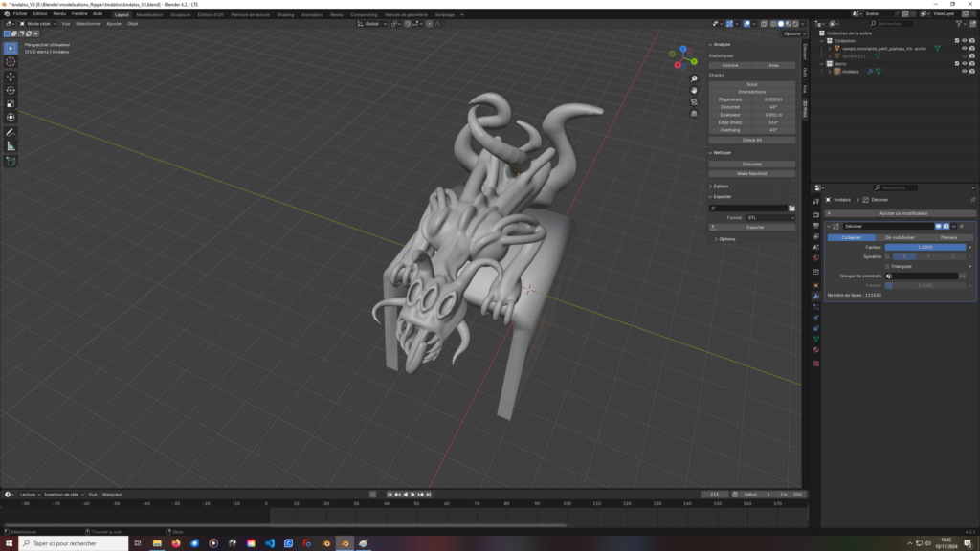Open Firefox from the Windows taskbar
980x551 pixels.
click(x=176, y=543)
